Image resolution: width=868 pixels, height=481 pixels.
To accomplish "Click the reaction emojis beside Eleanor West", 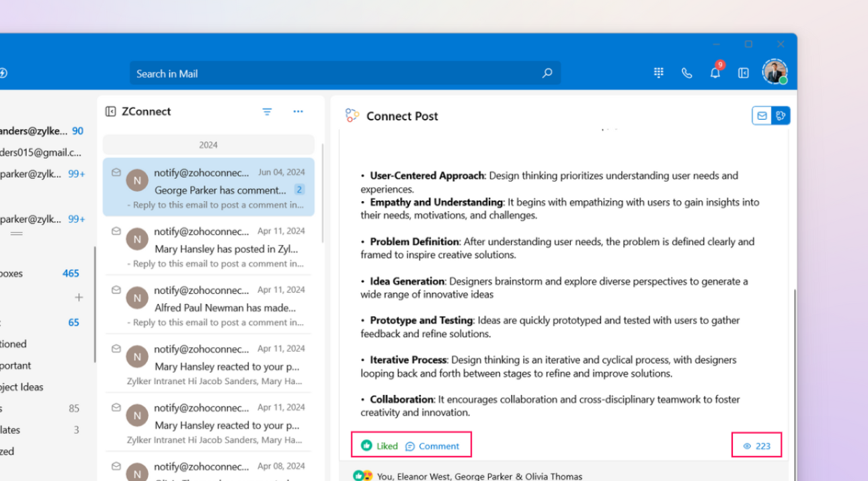I will point(363,476).
